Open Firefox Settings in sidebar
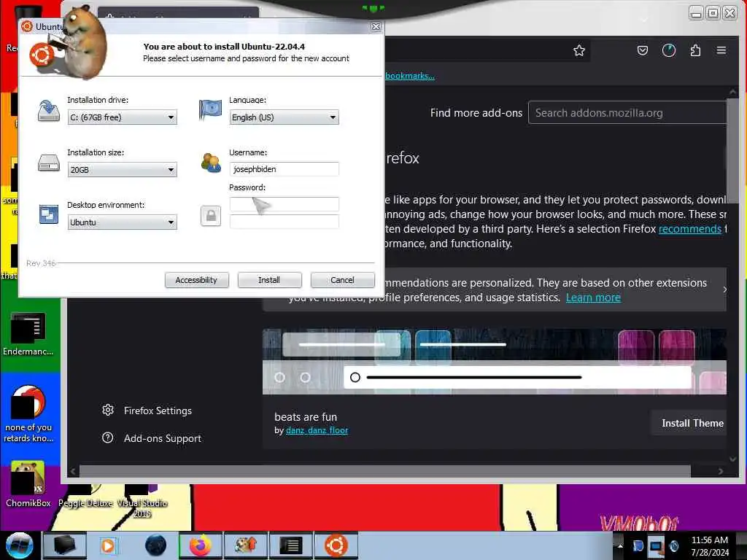747x560 pixels. click(x=158, y=411)
